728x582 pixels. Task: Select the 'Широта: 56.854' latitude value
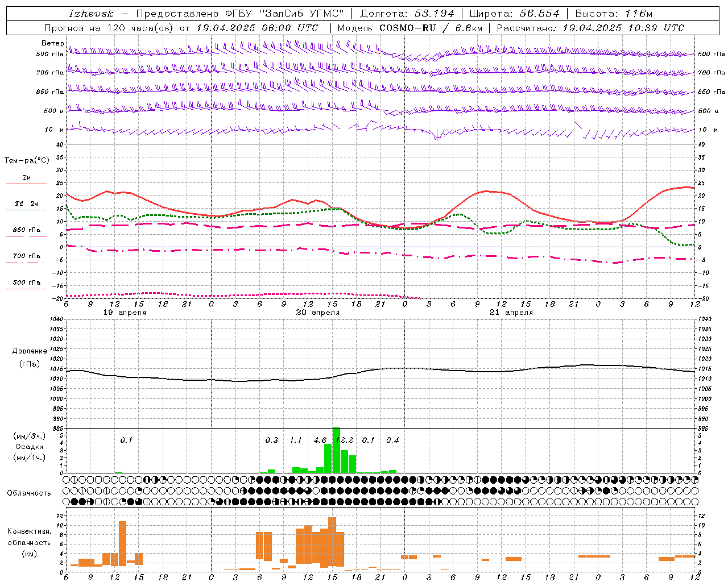tap(515, 14)
